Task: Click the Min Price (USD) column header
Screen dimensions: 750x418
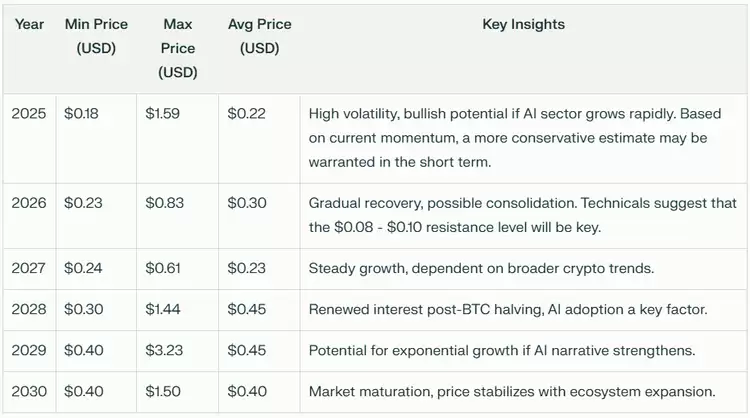Action: tap(96, 36)
